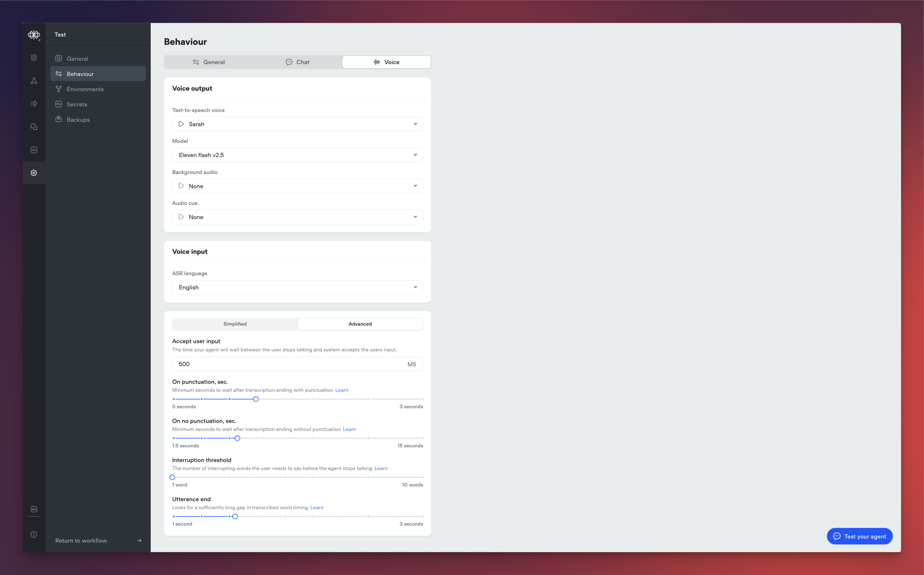Preview the Sarah voice with play icon
924x575 pixels.
tap(181, 124)
